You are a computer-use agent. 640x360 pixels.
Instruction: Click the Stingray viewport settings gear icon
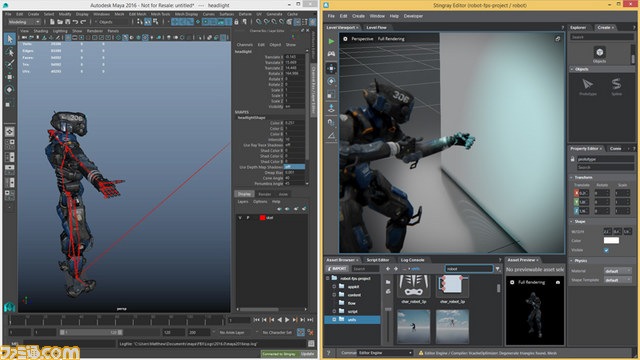tap(345, 39)
